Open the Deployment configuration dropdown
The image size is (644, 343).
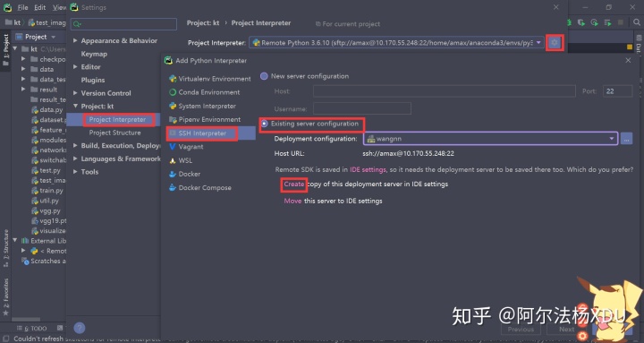[x=490, y=139]
